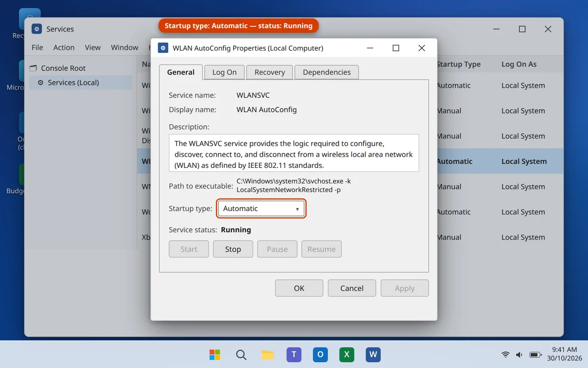Viewport: 588px width, 368px height.
Task: Open Window menu in Services
Action: [x=125, y=47]
